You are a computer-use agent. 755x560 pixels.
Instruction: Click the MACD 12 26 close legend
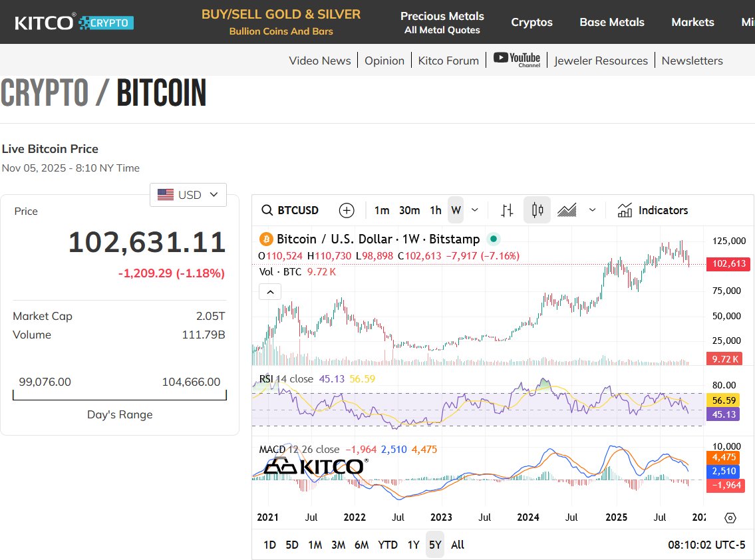[299, 449]
